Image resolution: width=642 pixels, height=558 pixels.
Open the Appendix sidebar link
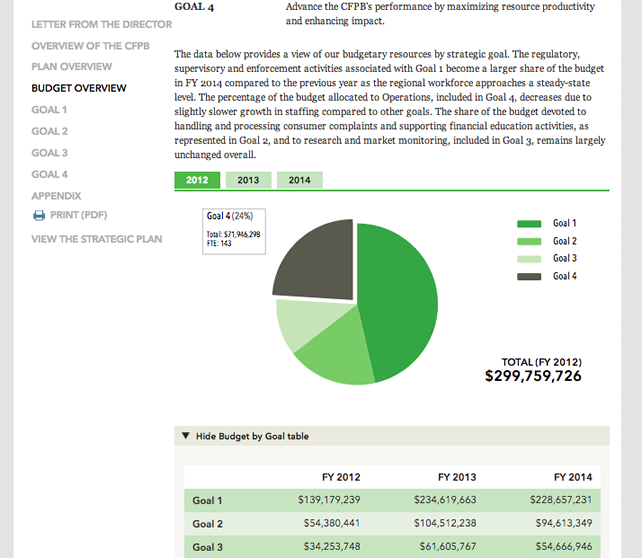coord(56,196)
